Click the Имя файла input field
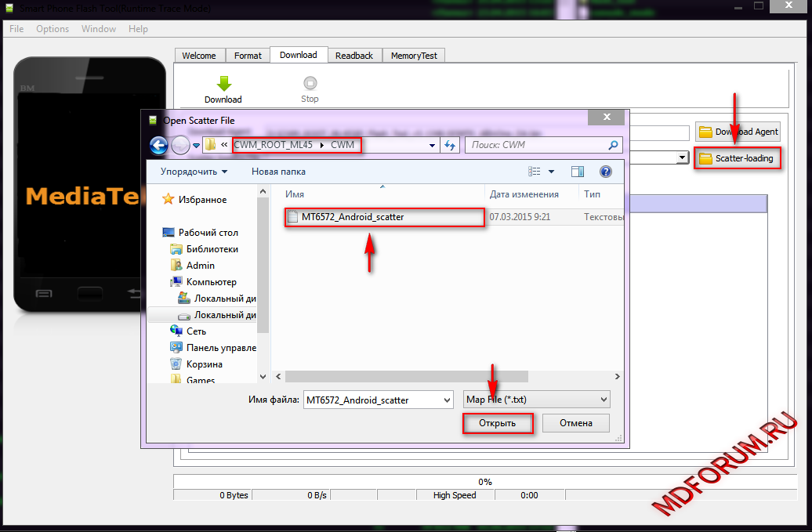The image size is (812, 532). [x=373, y=400]
